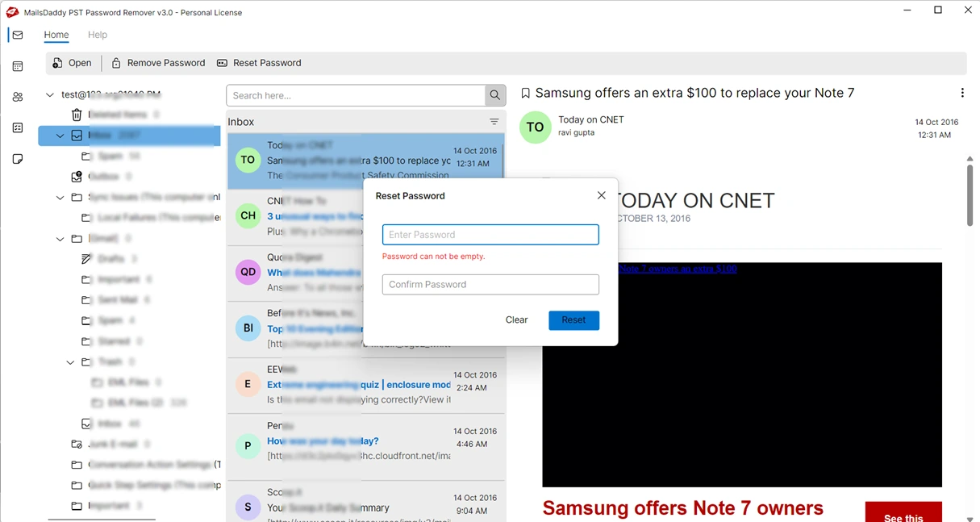Click the Search here box
Image resolution: width=980 pixels, height=522 pixels.
(x=356, y=95)
